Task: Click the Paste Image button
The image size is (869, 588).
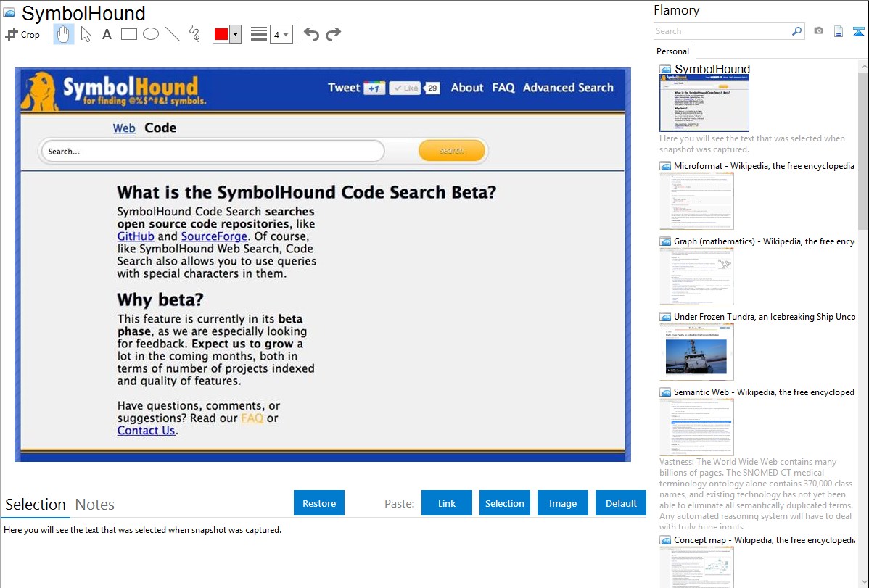Action: (562, 502)
